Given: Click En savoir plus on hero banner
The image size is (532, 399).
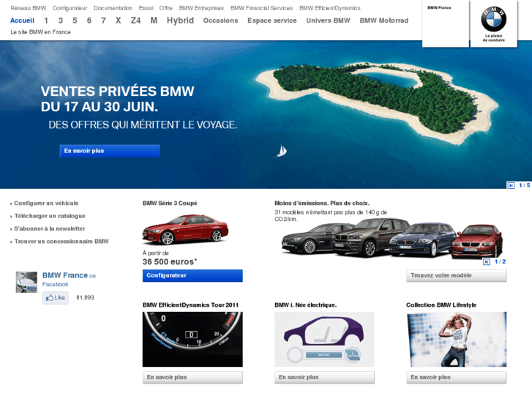Looking at the screenshot, I should pos(110,151).
